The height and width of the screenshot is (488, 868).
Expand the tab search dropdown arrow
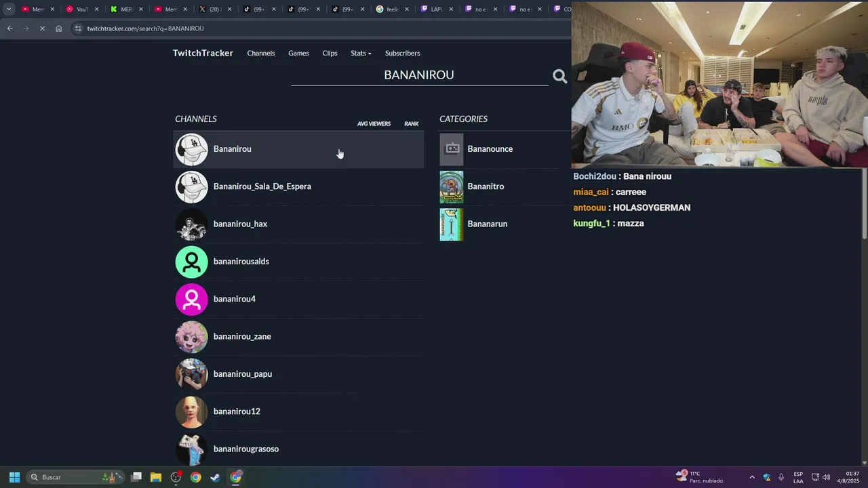click(x=9, y=9)
